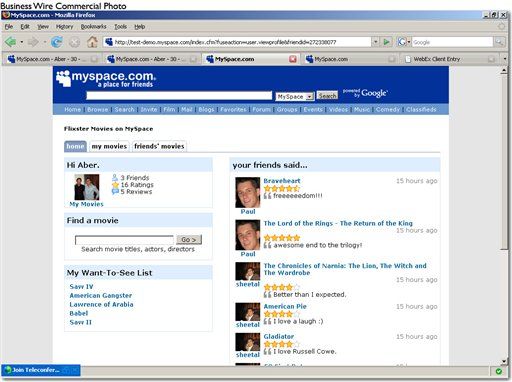
Task: Click the Home house icon
Action: (x=92, y=42)
